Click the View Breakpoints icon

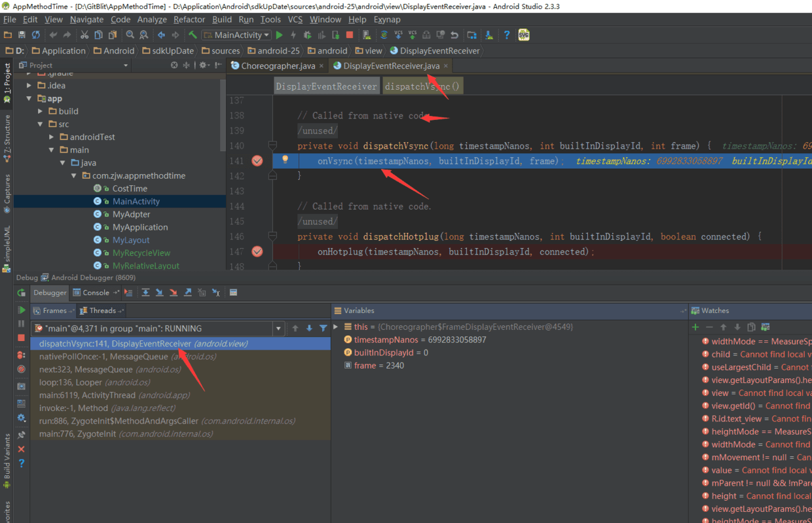22,355
